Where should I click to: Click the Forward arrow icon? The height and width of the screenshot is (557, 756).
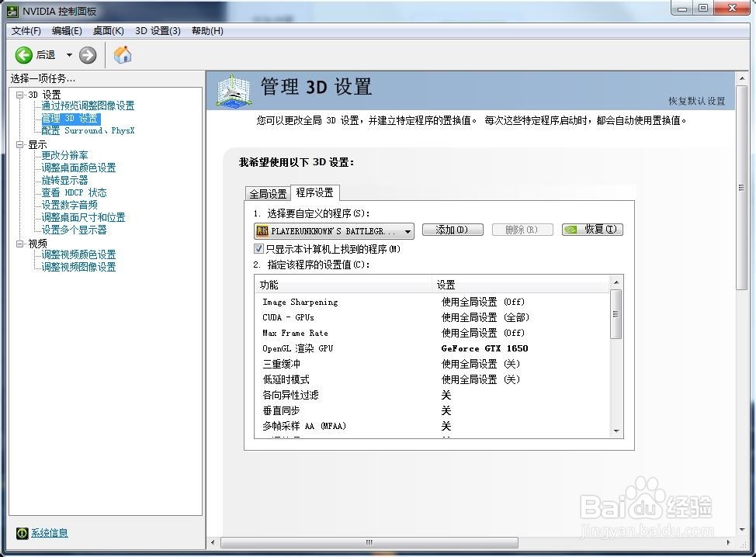tap(88, 55)
